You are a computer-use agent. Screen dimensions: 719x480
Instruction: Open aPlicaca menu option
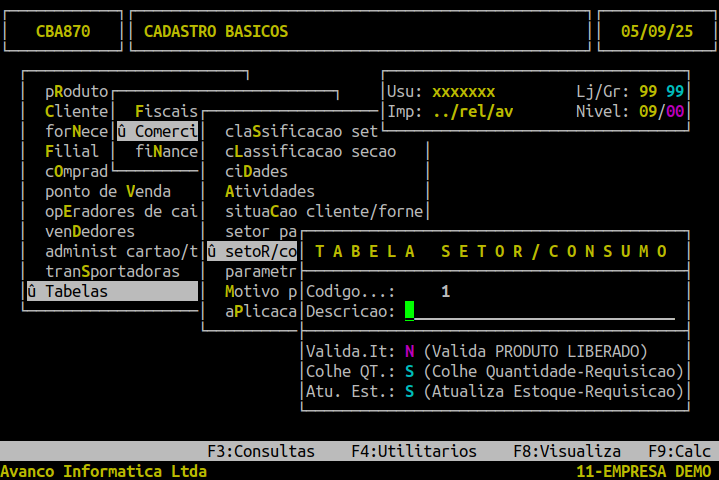pyautogui.click(x=261, y=311)
